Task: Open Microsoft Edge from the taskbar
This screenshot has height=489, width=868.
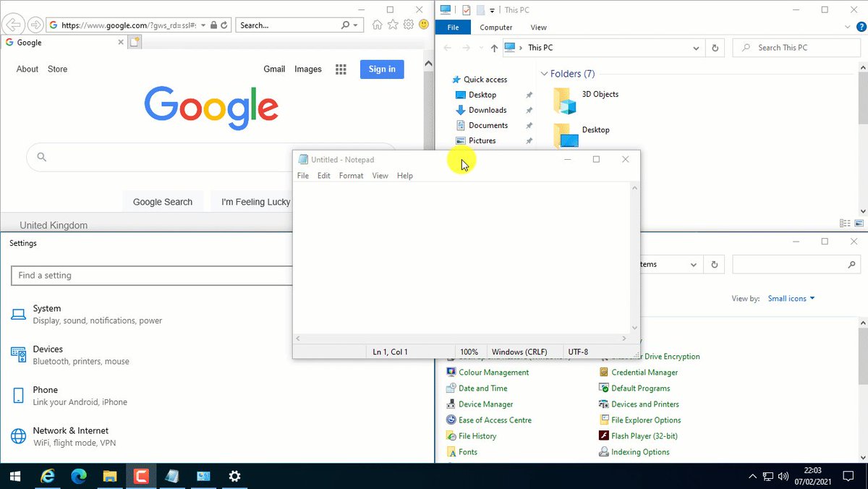Action: click(78, 477)
